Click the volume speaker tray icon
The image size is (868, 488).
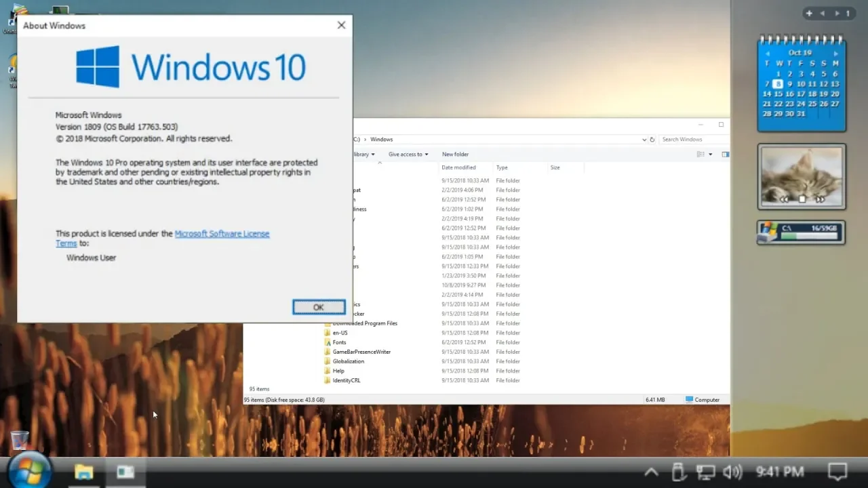click(733, 472)
